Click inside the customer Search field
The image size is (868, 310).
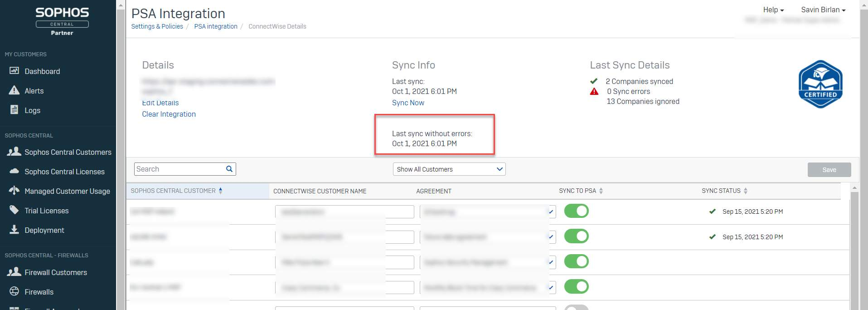click(179, 169)
